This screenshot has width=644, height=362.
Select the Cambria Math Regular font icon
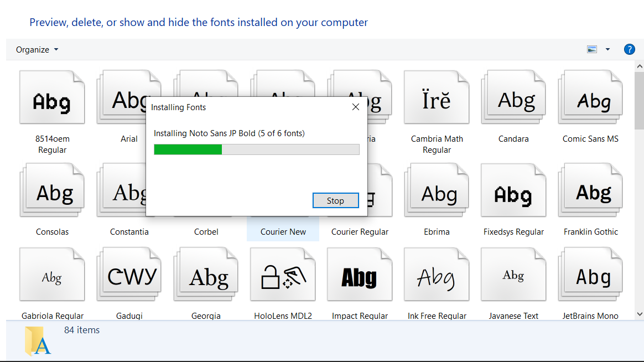437,97
